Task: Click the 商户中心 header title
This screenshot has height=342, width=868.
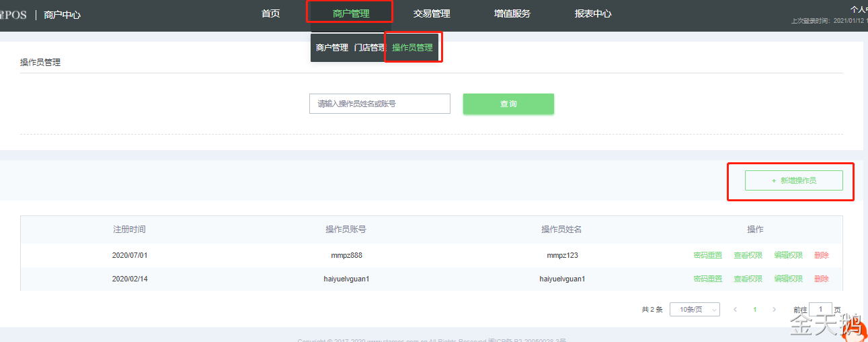Action: pos(62,15)
